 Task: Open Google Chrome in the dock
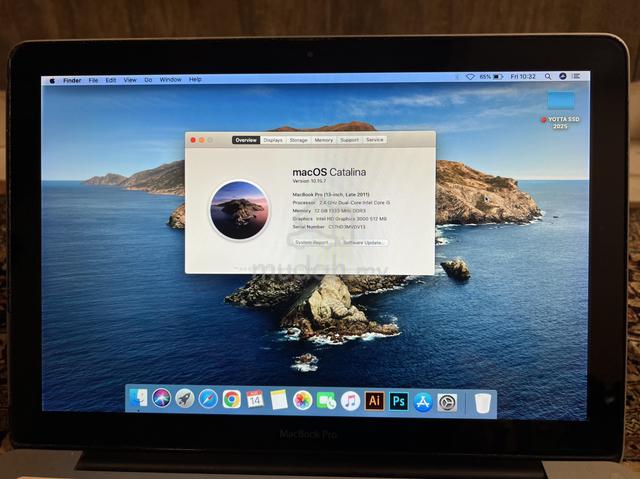231,399
